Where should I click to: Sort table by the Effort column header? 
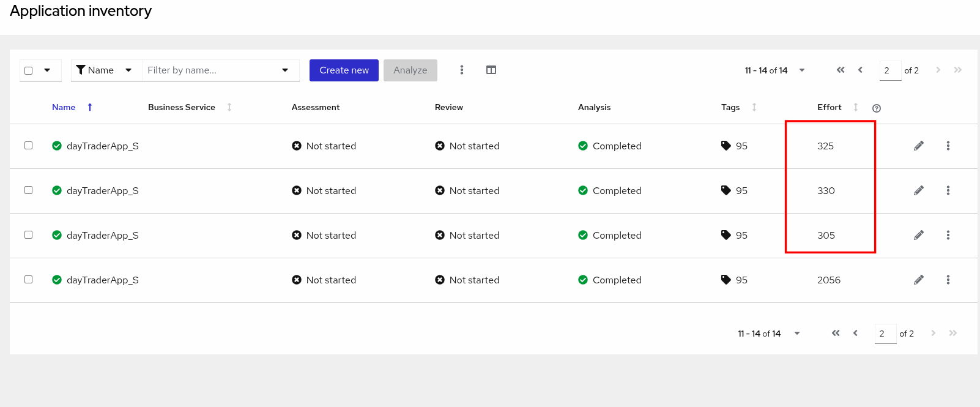(x=830, y=107)
